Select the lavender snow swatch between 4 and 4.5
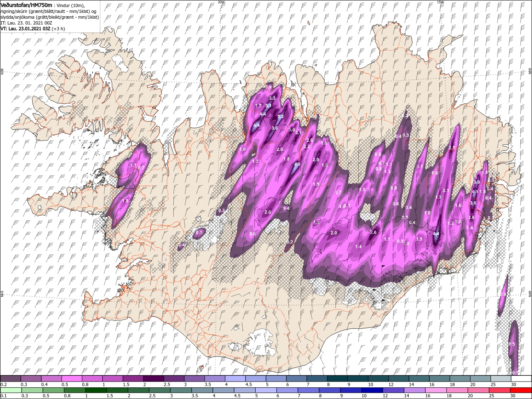 click(x=235, y=379)
